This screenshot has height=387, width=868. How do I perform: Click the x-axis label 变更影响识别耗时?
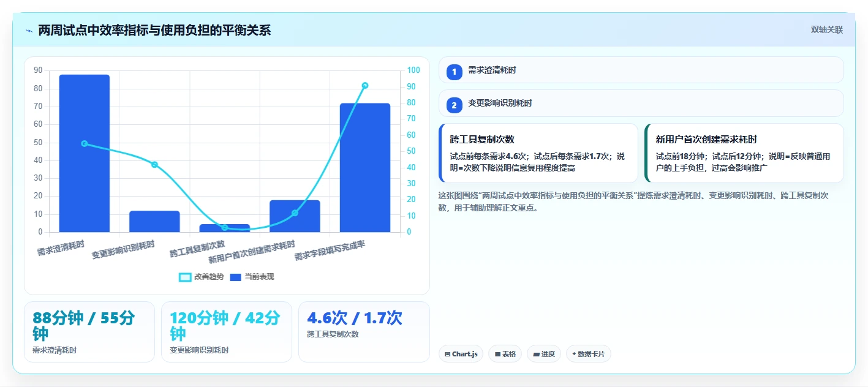click(x=123, y=250)
